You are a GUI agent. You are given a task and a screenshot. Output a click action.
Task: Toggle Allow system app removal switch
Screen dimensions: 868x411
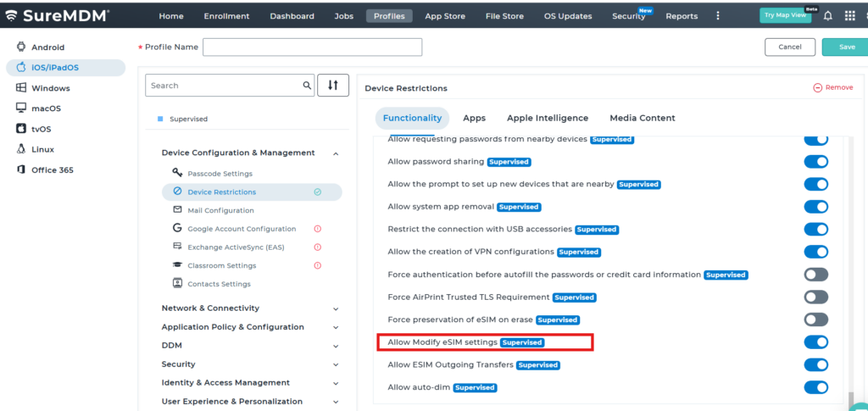(816, 207)
